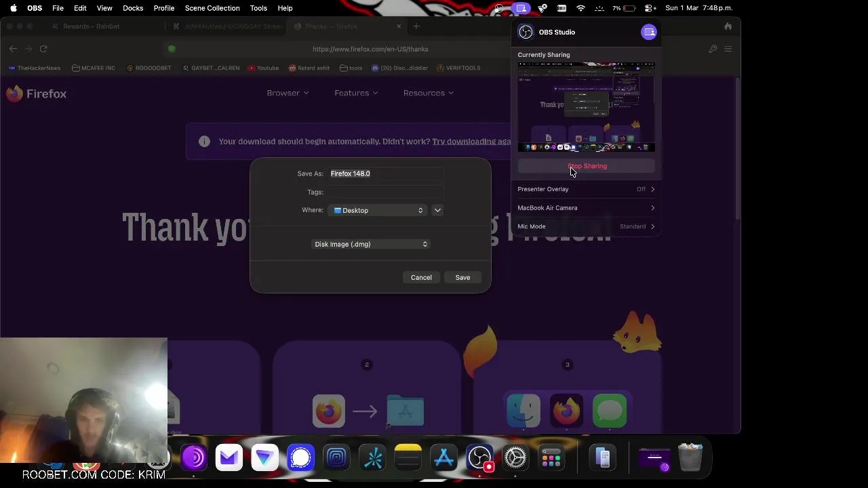Cancel the Save As dialog

coord(421,277)
